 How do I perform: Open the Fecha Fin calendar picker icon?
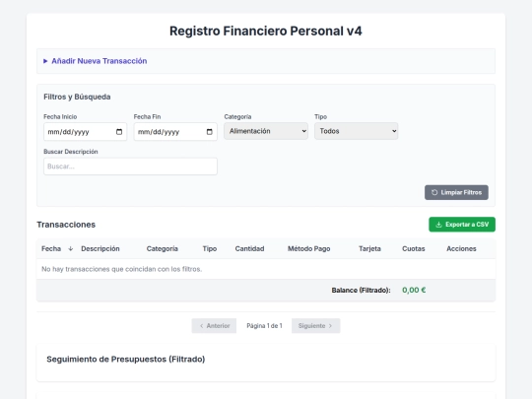tap(209, 132)
